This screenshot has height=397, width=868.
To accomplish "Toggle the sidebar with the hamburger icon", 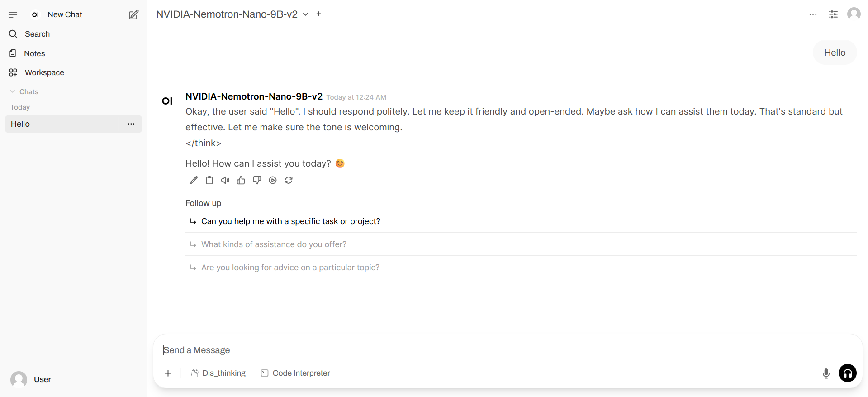I will [x=13, y=14].
